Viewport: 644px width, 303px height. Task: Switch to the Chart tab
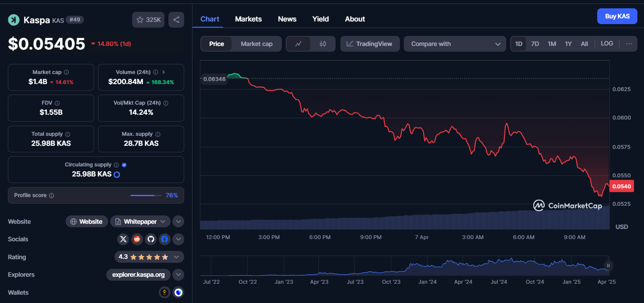tap(210, 19)
